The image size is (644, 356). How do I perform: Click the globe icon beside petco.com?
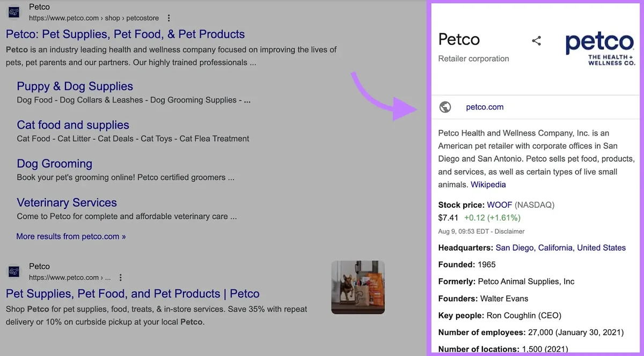click(x=445, y=107)
